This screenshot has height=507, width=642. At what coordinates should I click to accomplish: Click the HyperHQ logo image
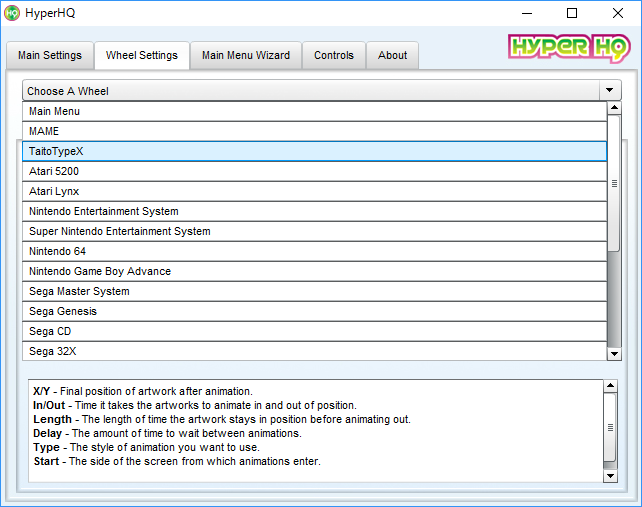click(x=569, y=48)
